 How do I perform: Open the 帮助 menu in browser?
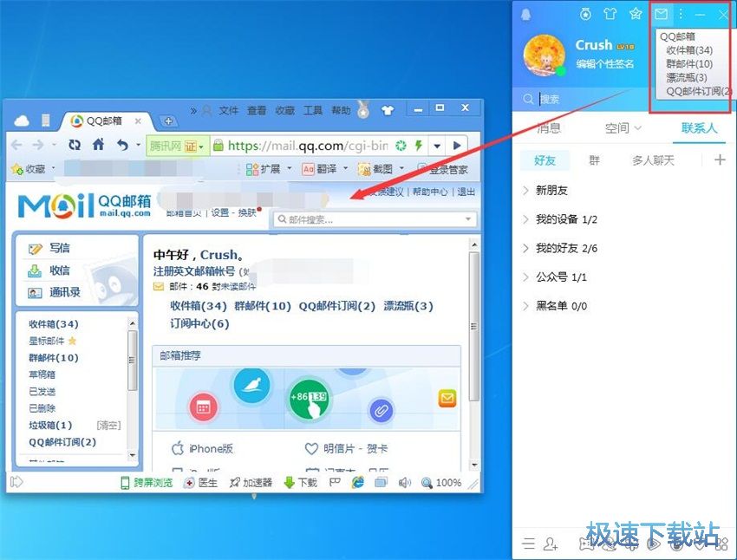(x=341, y=110)
